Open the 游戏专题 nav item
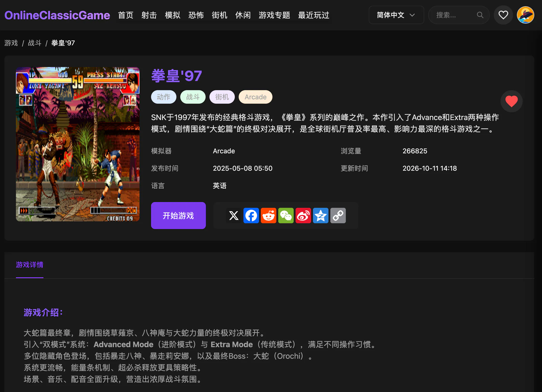The height and width of the screenshot is (392, 542). tap(274, 15)
